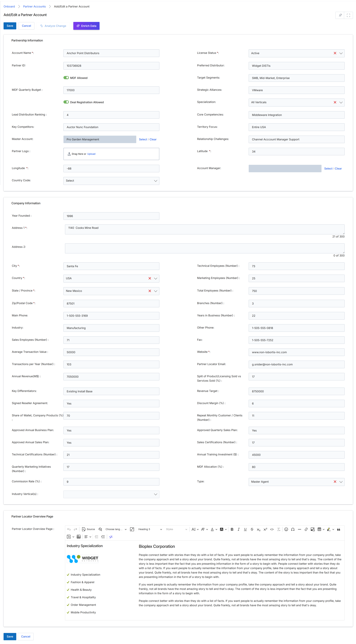
Task: Open the Country Code Select dropdown
Action: 111,181
